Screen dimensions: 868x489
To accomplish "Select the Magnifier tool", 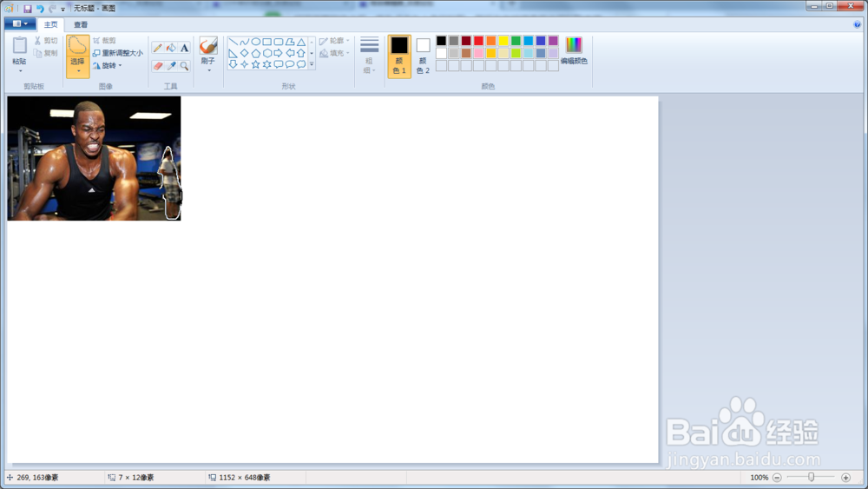I will point(184,66).
